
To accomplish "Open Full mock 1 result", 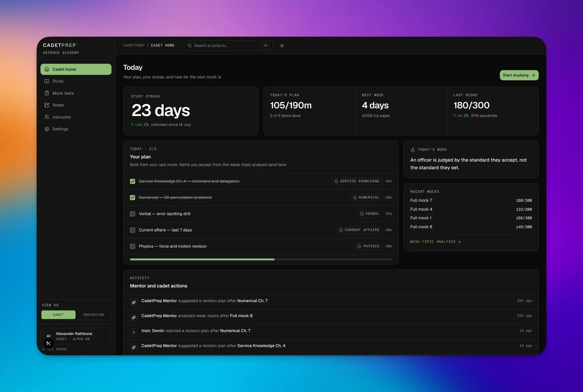I will 471,218.
